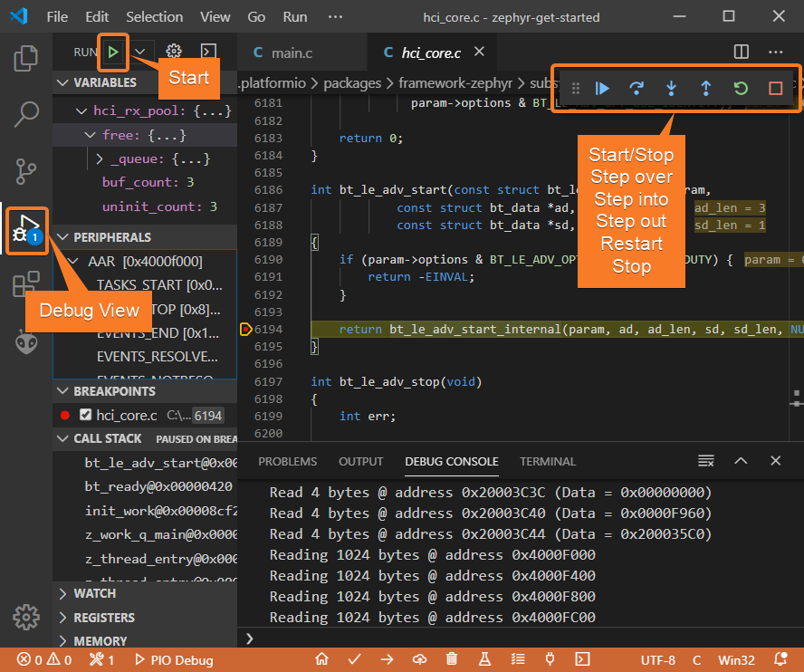Collapse the BREAKPOINTS section

pos(62,391)
